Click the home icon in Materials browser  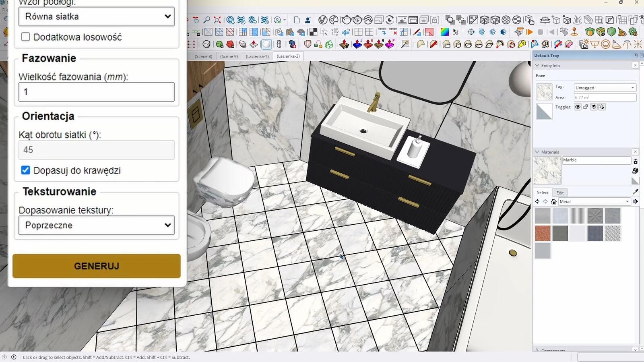(x=554, y=202)
